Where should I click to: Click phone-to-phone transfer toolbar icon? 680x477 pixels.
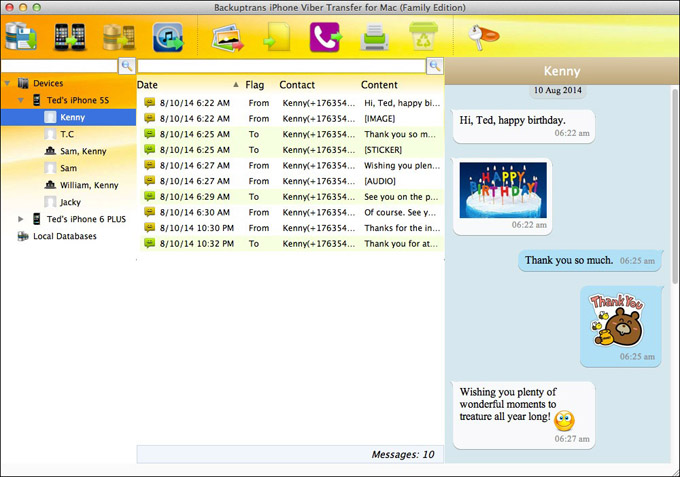click(69, 37)
